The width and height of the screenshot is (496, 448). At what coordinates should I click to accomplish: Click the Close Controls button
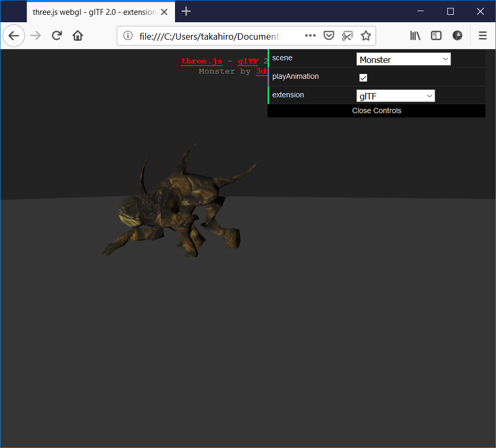[x=376, y=111]
